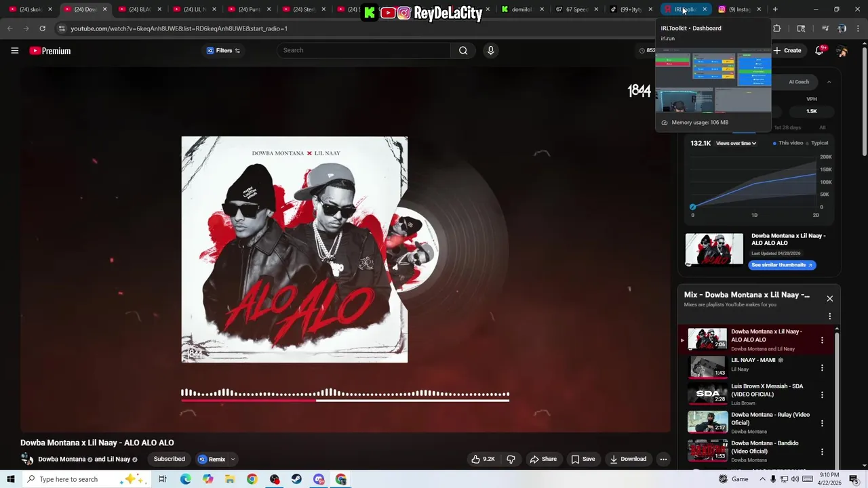Screen dimensions: 868x488
Task: Open Steam from the taskbar
Action: tap(296, 479)
